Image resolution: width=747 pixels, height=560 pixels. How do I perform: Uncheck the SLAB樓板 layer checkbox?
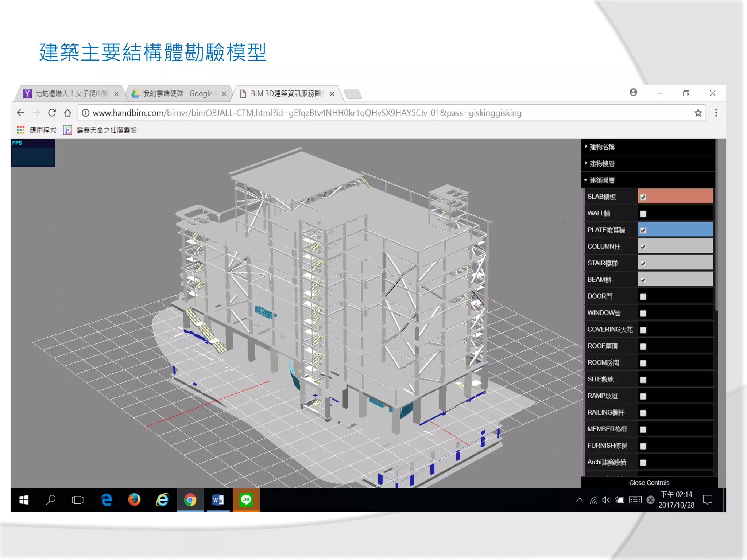(643, 197)
